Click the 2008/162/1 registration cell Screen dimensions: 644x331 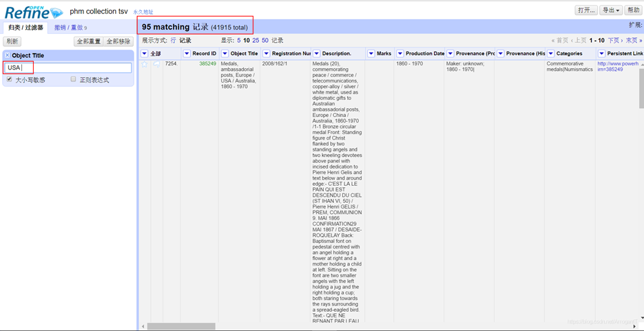pyautogui.click(x=275, y=63)
